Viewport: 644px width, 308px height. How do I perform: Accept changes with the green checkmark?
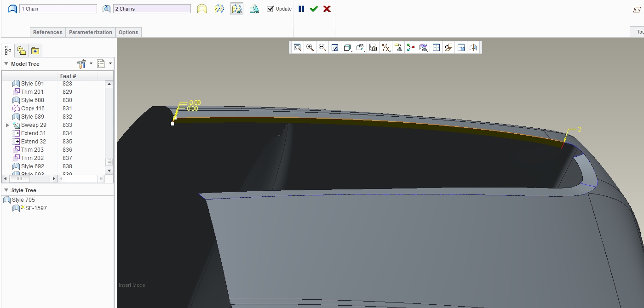[x=314, y=9]
